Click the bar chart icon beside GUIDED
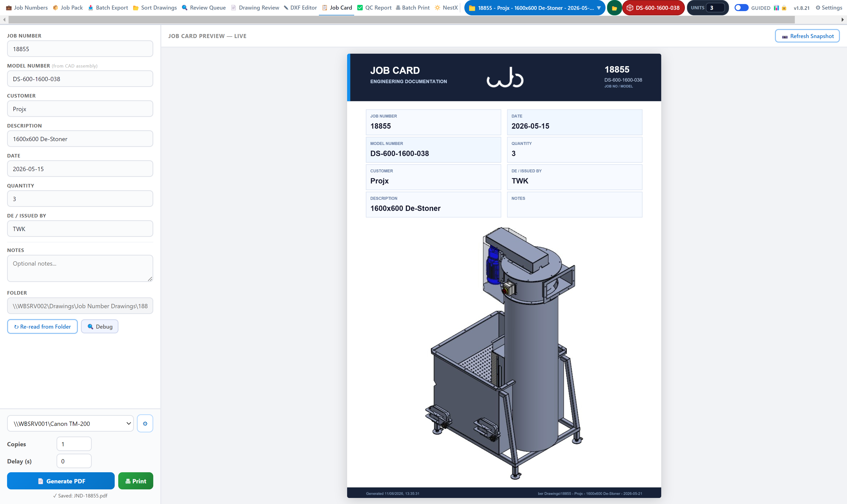Screen dimensions: 847x504 [x=776, y=8]
